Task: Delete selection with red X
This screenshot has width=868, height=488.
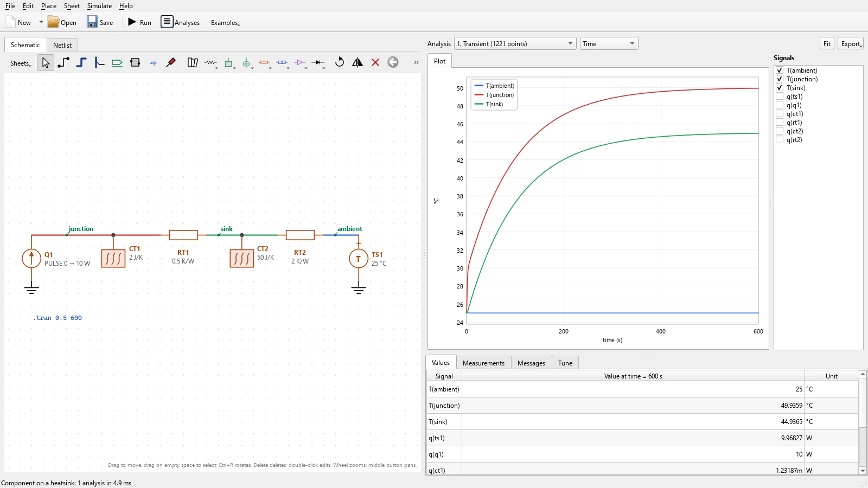Action: pyautogui.click(x=375, y=62)
